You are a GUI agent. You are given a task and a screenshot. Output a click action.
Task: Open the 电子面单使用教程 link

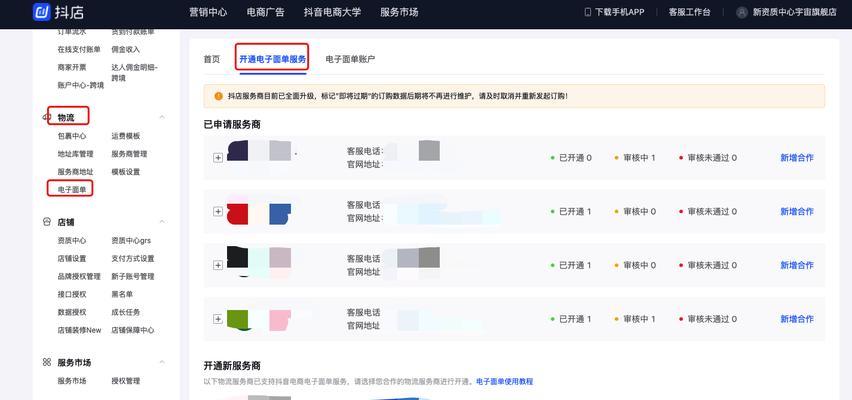click(x=505, y=382)
